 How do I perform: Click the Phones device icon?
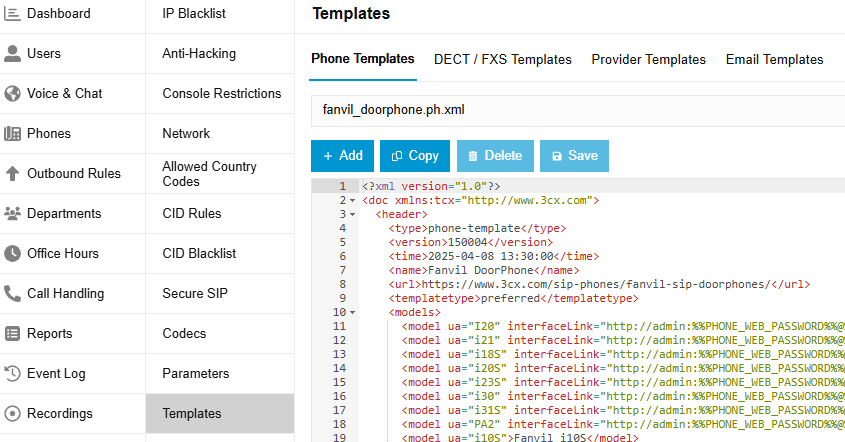coord(13,133)
